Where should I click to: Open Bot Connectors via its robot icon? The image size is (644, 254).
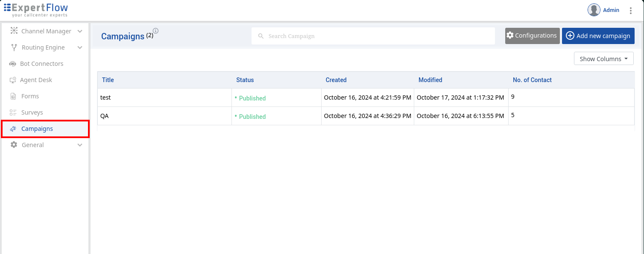[x=12, y=63]
